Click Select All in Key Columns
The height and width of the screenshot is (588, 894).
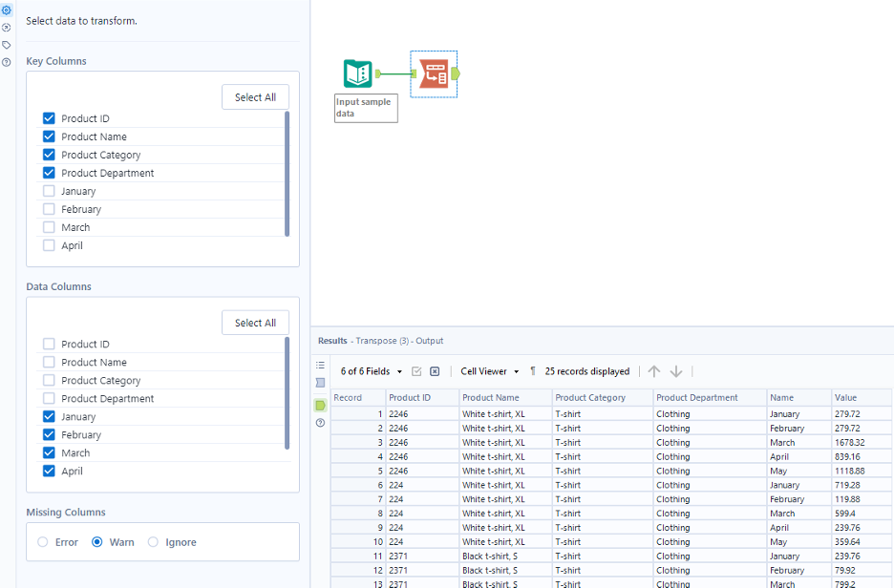[x=255, y=97]
